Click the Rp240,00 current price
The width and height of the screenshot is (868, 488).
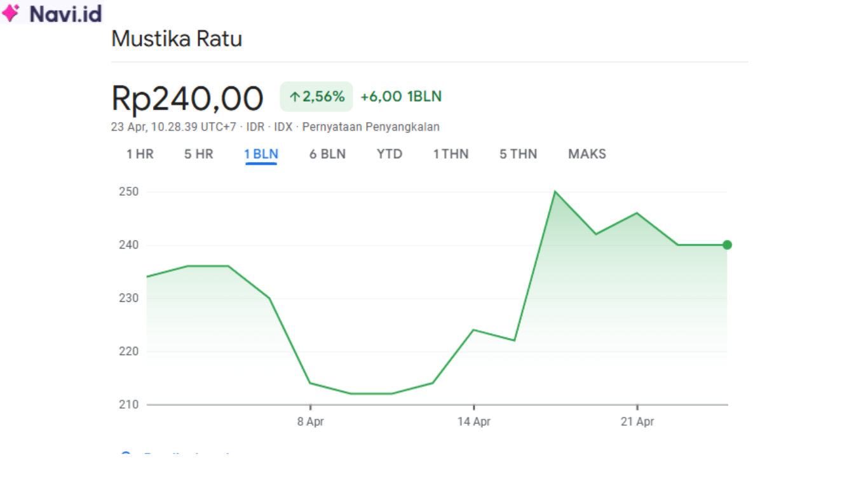coord(187,98)
